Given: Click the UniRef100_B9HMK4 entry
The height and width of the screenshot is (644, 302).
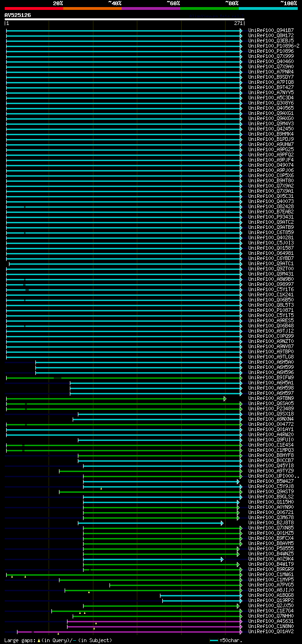Looking at the screenshot, I should coord(271,134).
